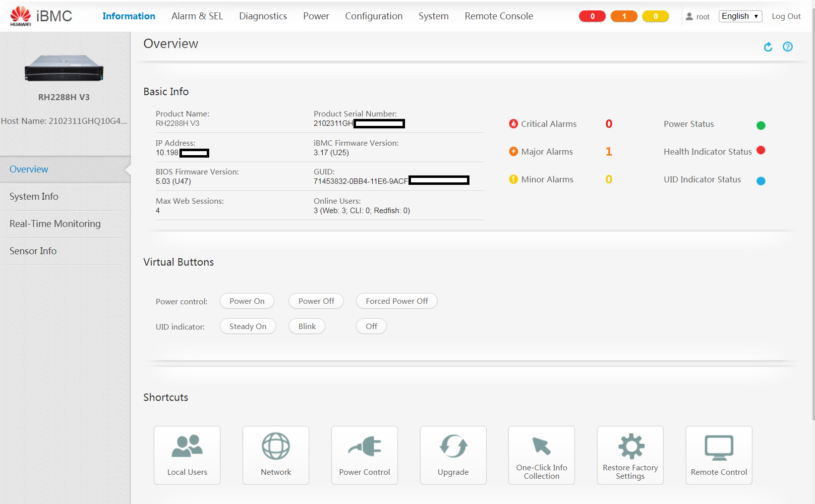
Task: Select Sensor Info in the sidebar
Action: pos(65,251)
